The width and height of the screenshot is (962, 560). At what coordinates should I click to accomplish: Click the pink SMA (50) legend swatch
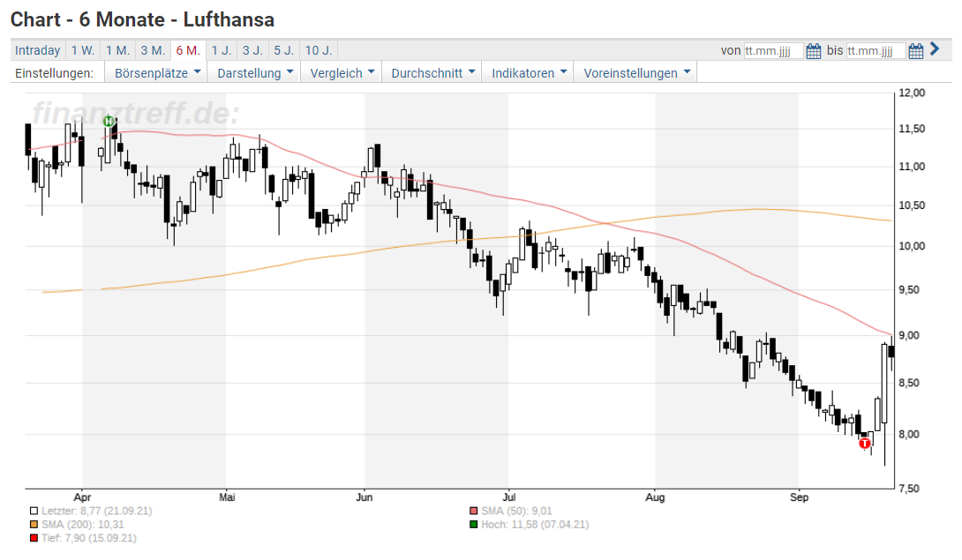(473, 511)
